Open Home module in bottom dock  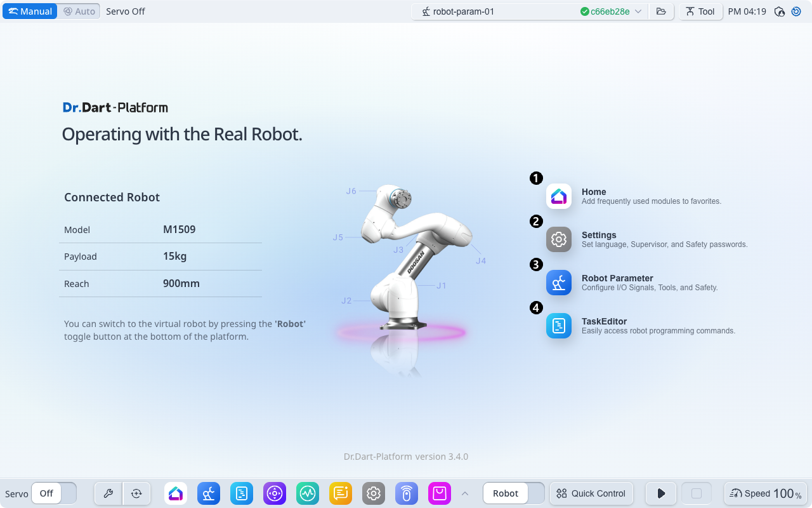(x=176, y=493)
